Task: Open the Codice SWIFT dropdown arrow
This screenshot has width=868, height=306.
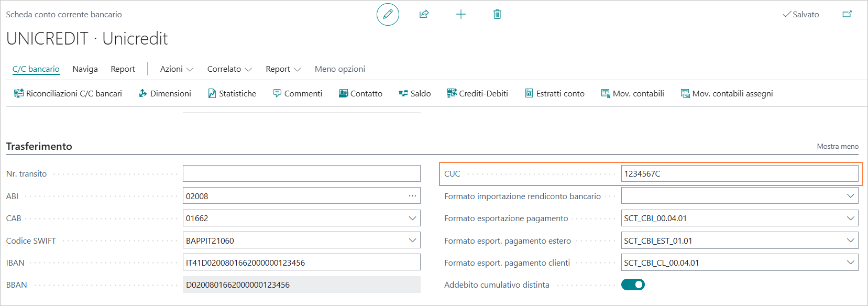Action: coord(413,241)
